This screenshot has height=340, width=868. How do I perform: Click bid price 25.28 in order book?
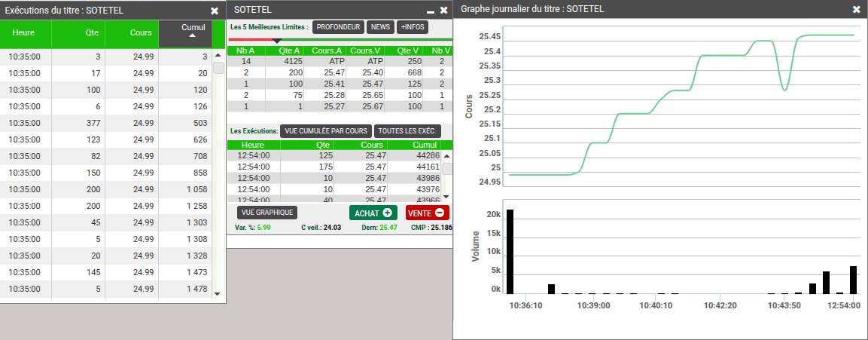click(x=334, y=95)
